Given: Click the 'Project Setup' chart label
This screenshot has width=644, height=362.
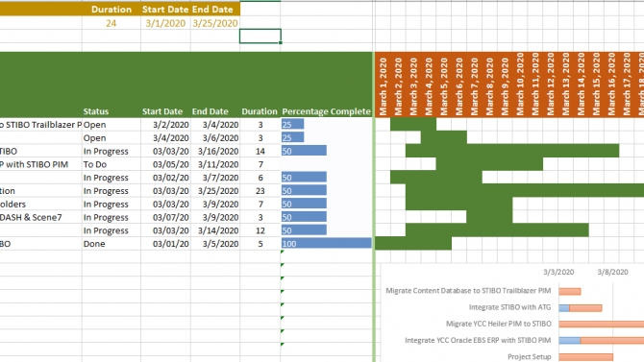Looking at the screenshot, I should pos(530,356).
